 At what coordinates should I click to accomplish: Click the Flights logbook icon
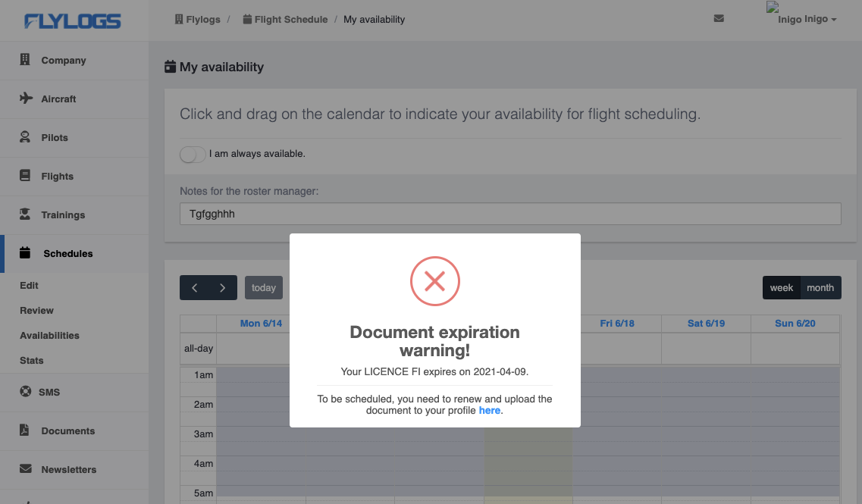coord(25,176)
